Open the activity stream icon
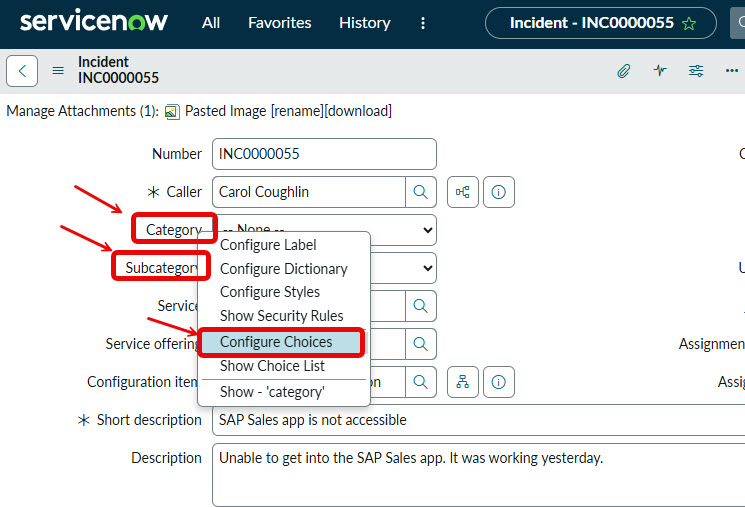The height and width of the screenshot is (507, 745). [x=660, y=71]
